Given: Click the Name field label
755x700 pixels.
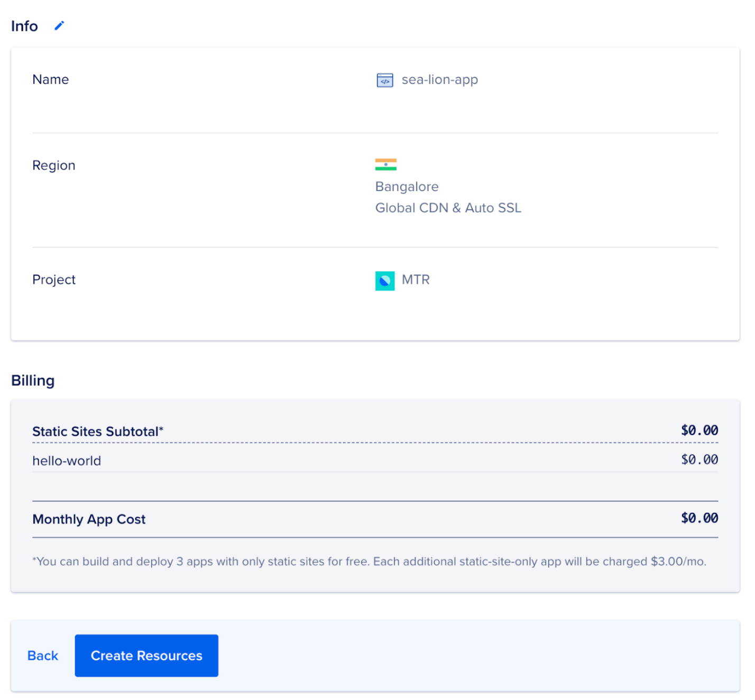Looking at the screenshot, I should pos(51,79).
